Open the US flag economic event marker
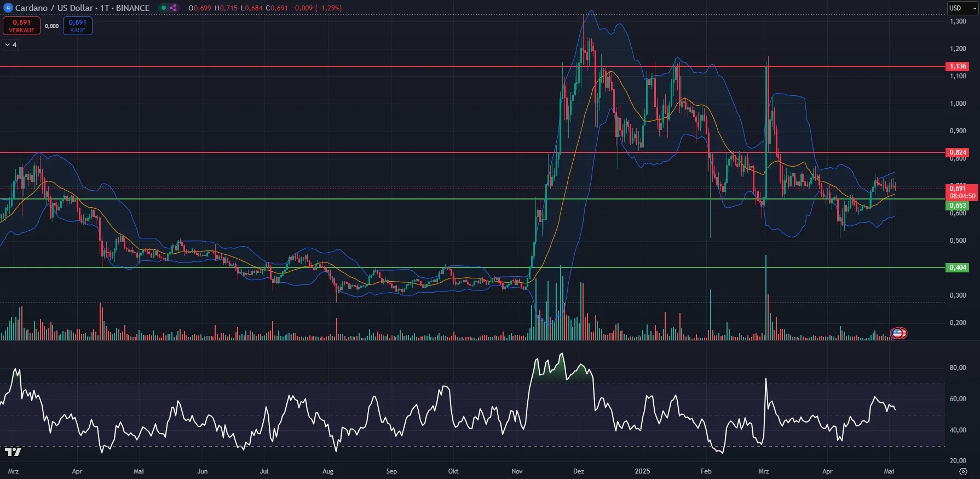This screenshot has width=980, height=479. pyautogui.click(x=897, y=333)
